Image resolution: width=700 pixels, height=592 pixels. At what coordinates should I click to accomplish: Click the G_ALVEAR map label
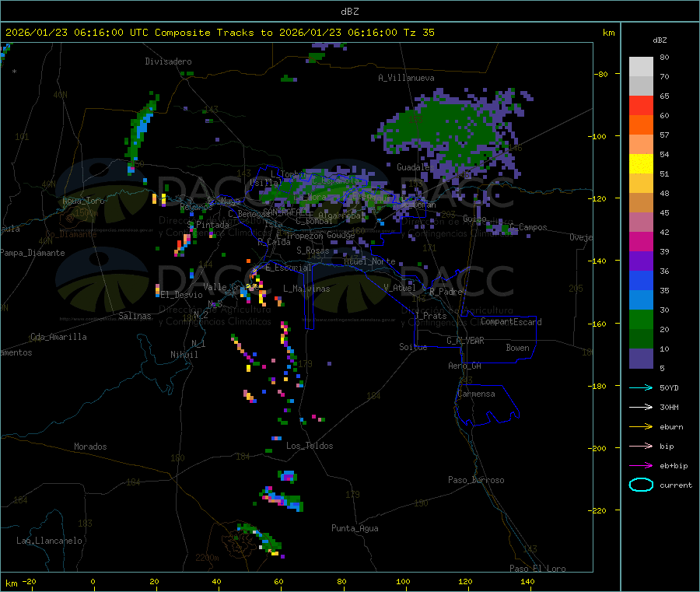point(465,341)
